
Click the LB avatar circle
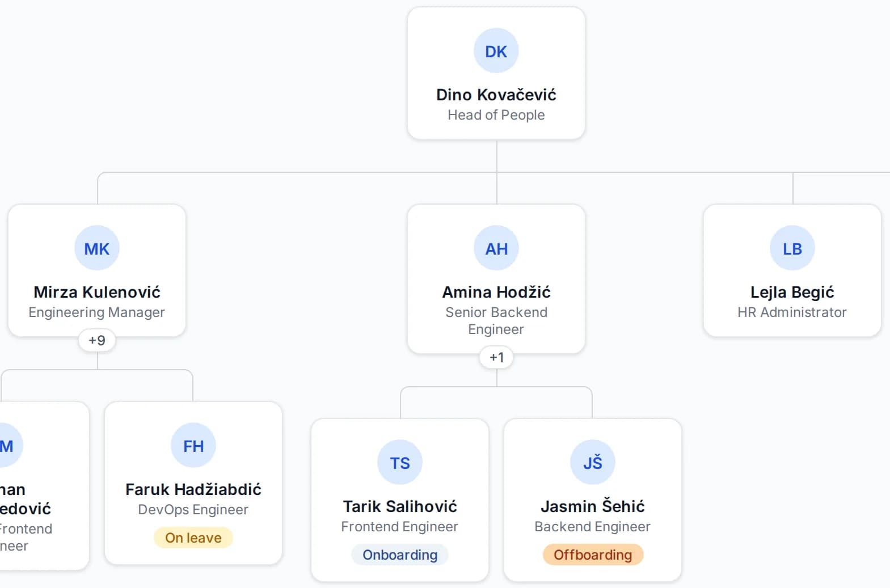792,248
